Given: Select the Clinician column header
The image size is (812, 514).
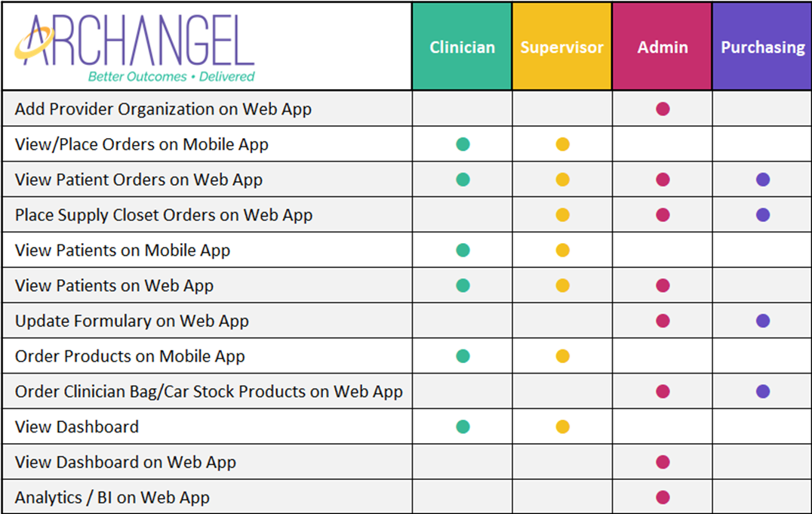Looking at the screenshot, I should [462, 47].
